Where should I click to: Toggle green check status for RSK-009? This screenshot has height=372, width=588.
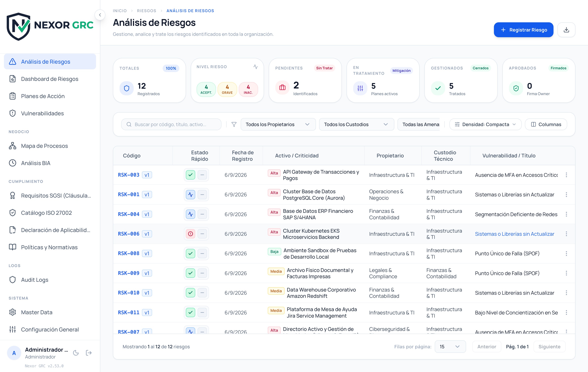(x=191, y=273)
